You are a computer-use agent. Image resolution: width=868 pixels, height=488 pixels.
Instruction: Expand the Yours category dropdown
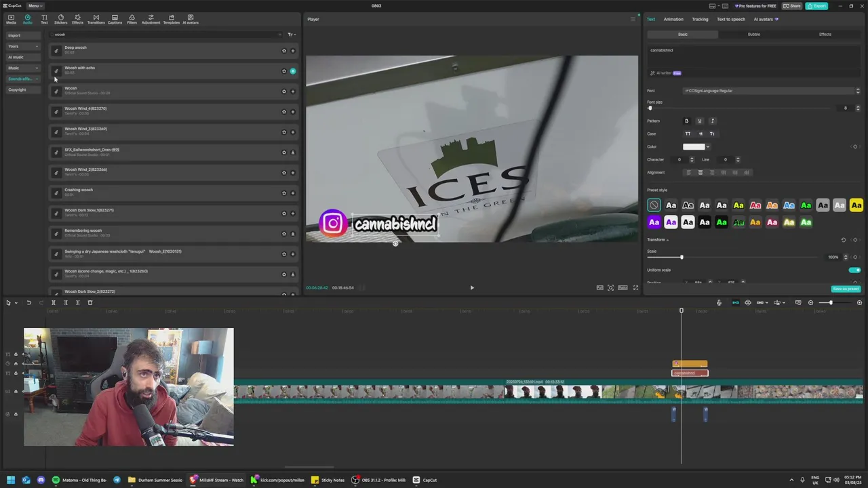click(37, 46)
